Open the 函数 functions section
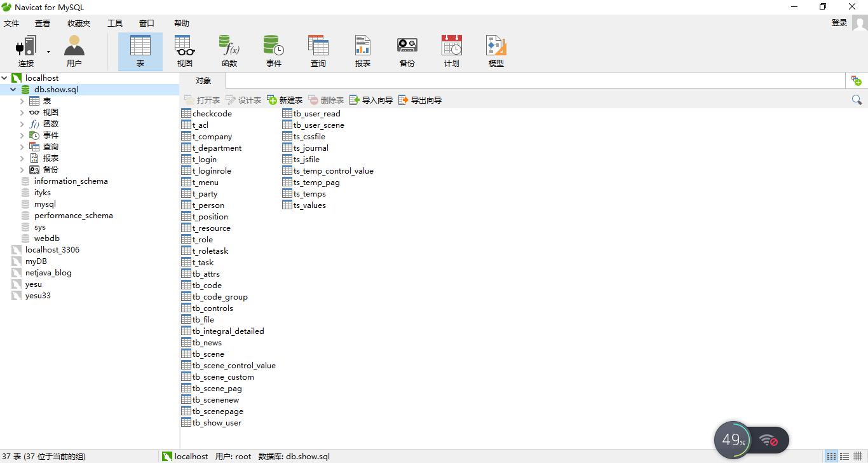868x463 pixels. 229,52
